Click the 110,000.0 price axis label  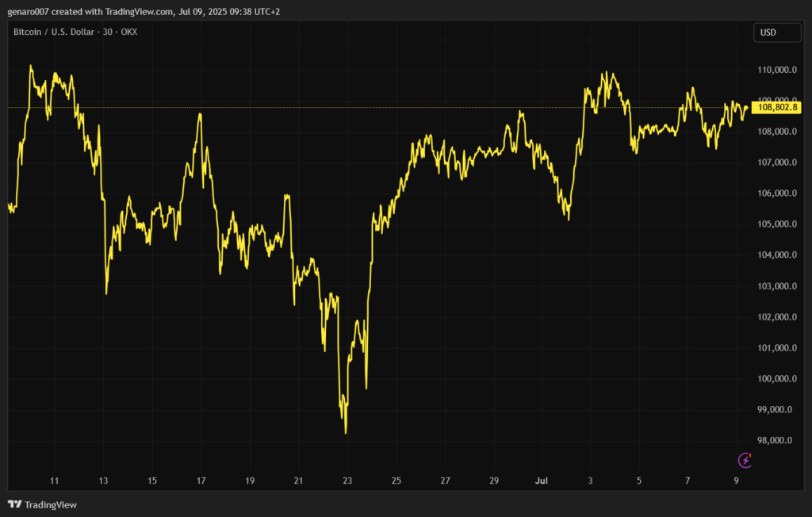click(x=777, y=70)
